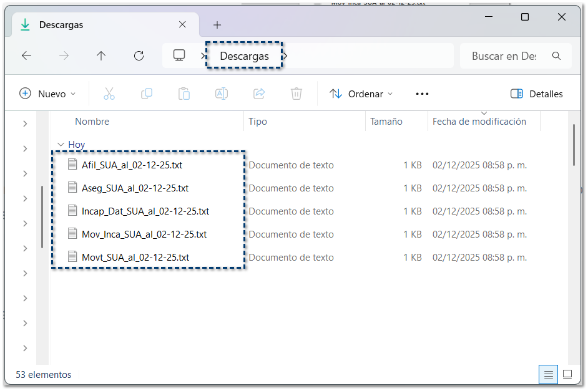Expand the chevron after Descargas in address bar
The width and height of the screenshot is (588, 391).
click(285, 56)
